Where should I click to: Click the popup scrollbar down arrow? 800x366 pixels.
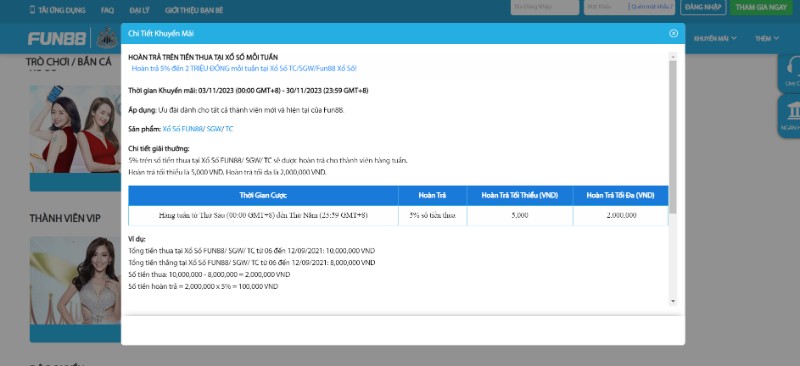[672, 301]
